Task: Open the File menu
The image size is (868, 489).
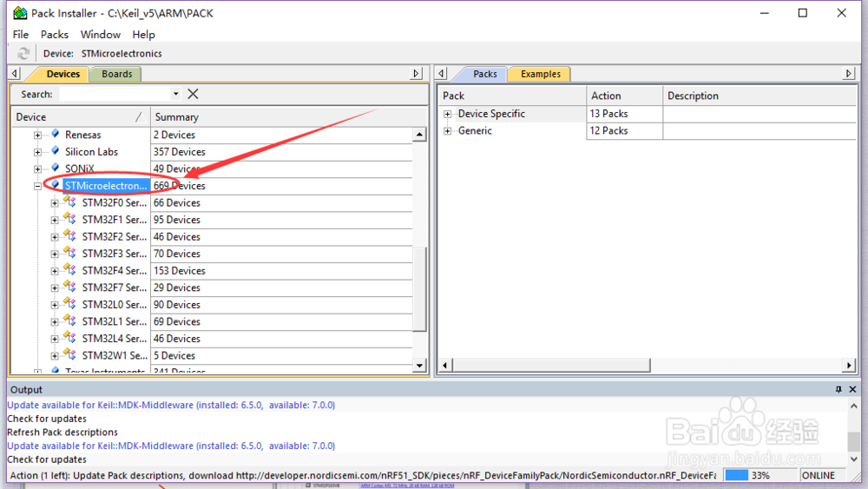Action: [x=21, y=35]
